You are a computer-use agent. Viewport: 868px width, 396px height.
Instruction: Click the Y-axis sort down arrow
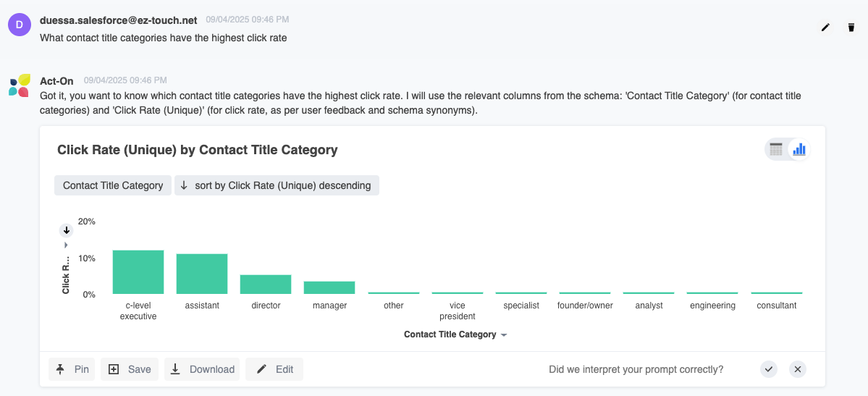point(66,230)
